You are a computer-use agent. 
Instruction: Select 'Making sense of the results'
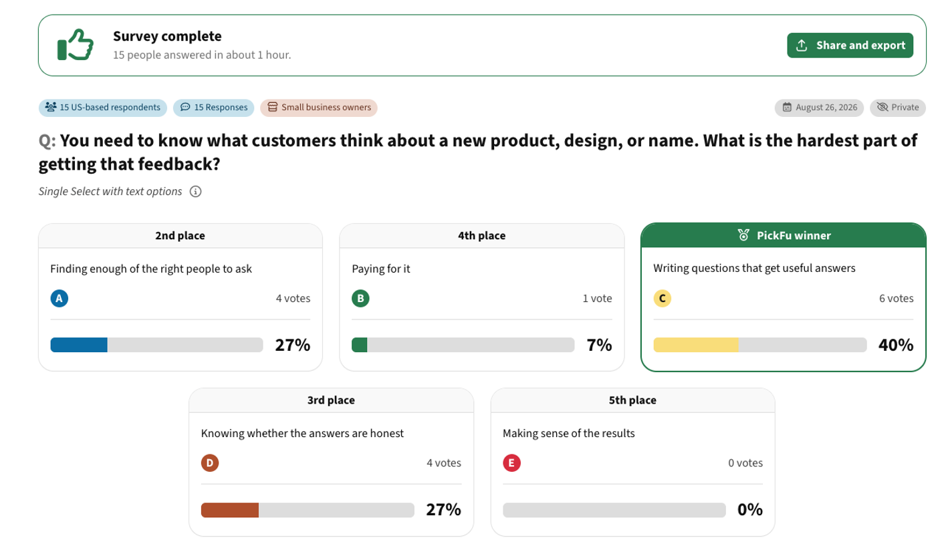(x=569, y=433)
